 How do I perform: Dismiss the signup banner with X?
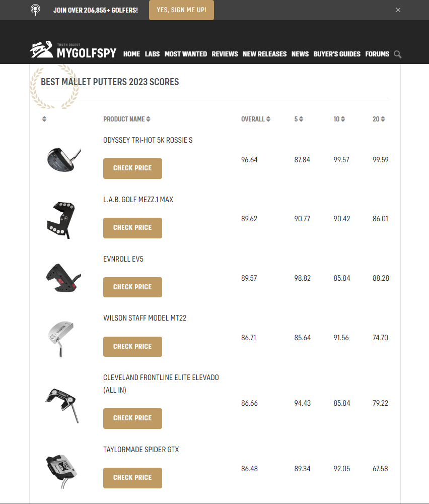pyautogui.click(x=398, y=10)
